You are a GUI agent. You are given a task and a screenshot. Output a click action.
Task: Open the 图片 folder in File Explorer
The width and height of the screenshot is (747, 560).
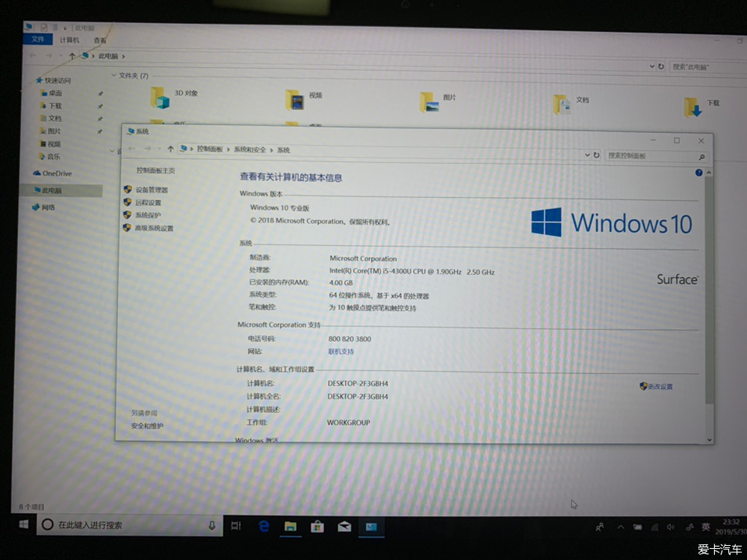[438, 102]
